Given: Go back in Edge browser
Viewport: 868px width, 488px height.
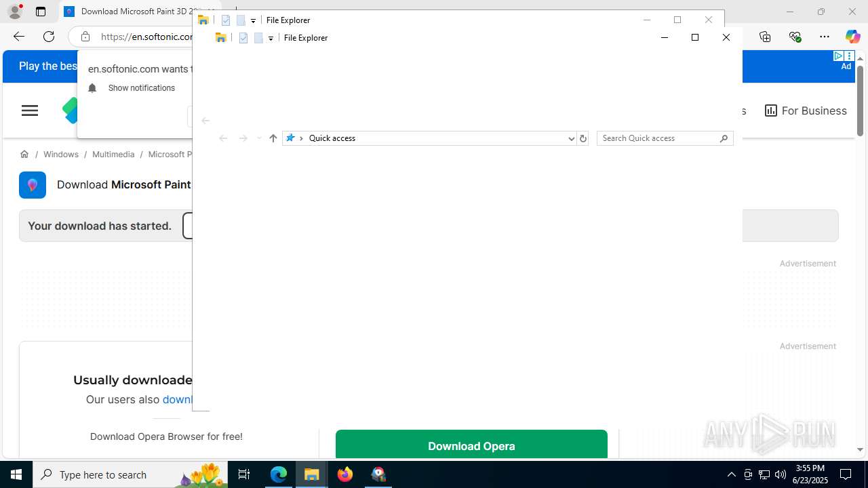Looking at the screenshot, I should [18, 37].
